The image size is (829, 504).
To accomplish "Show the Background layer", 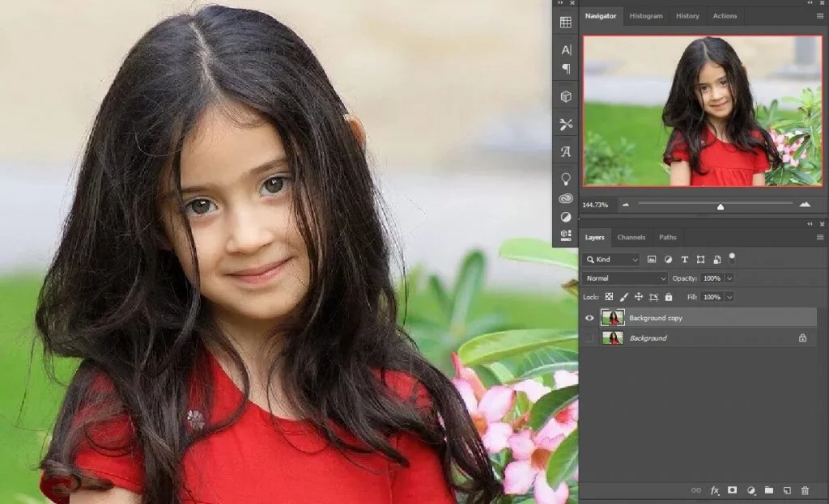I will tap(589, 338).
